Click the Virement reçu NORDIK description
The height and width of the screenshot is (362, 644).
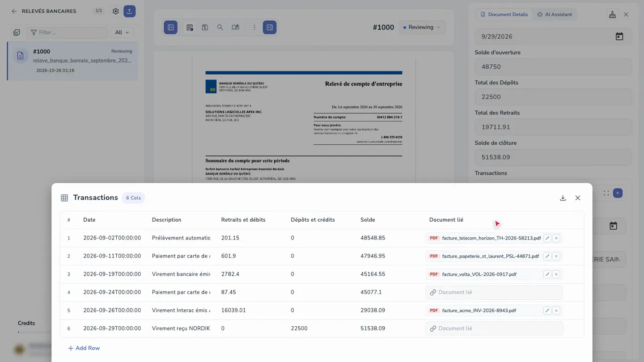pos(181,328)
